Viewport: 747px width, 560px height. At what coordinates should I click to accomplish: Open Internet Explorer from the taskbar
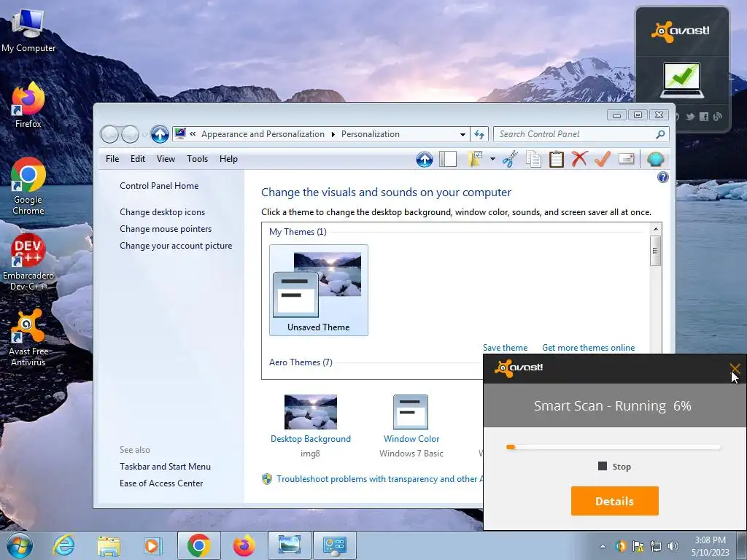pyautogui.click(x=64, y=545)
